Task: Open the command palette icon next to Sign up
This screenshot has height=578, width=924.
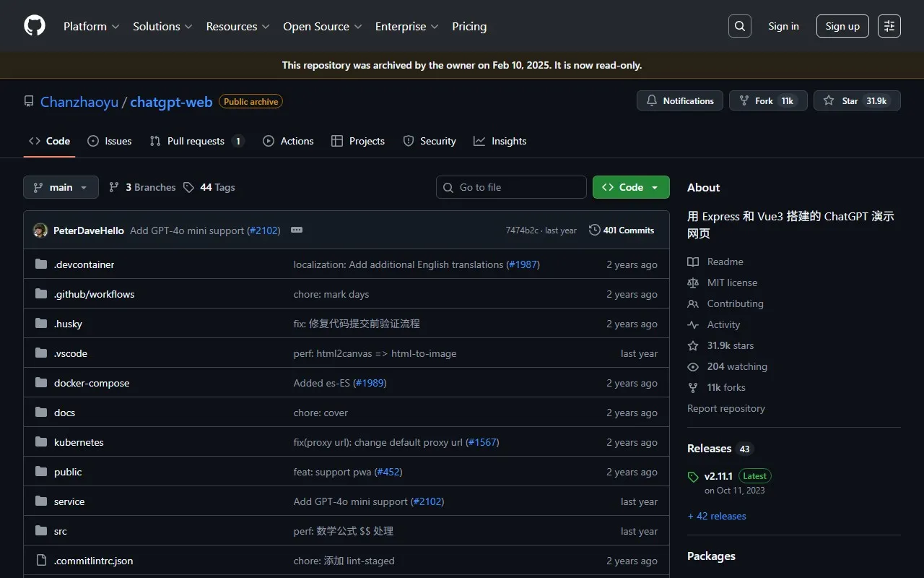Action: point(889,26)
